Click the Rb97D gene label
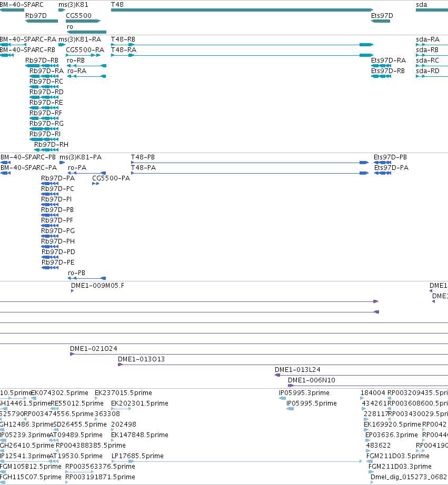Screen dimensions: 448x485 tap(36, 16)
